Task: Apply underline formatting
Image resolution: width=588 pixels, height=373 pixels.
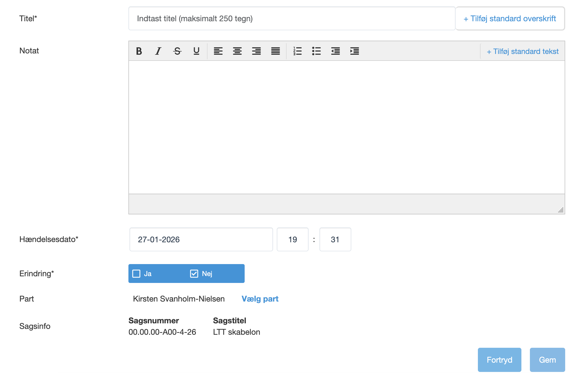Action: [196, 51]
